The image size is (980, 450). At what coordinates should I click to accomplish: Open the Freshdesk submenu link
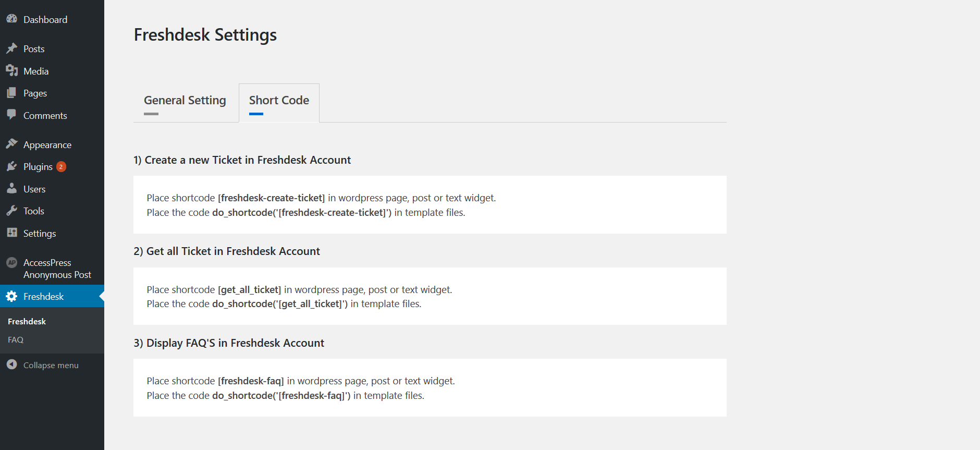tap(27, 321)
